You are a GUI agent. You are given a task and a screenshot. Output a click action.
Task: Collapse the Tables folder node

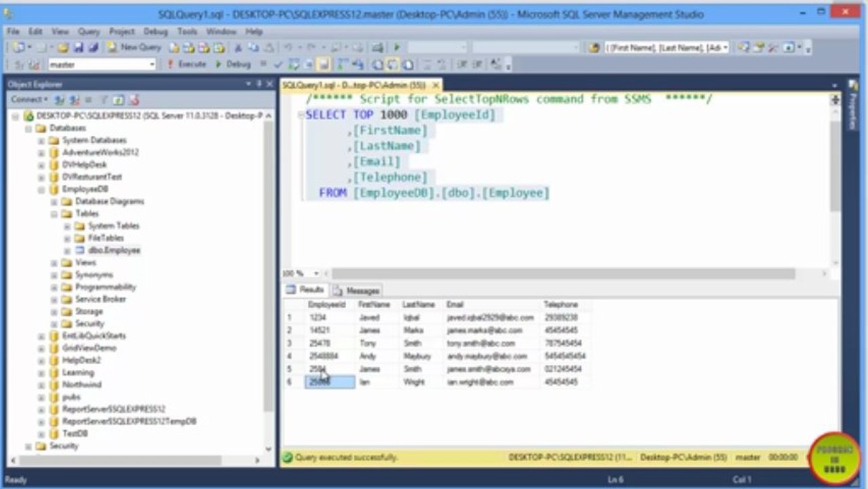pos(54,213)
